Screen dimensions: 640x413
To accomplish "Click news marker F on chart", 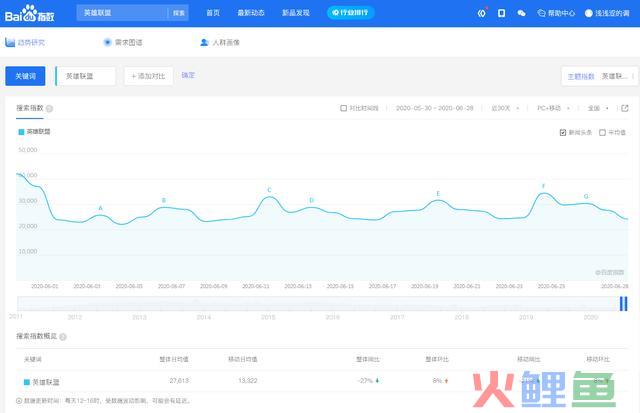I will click(543, 187).
